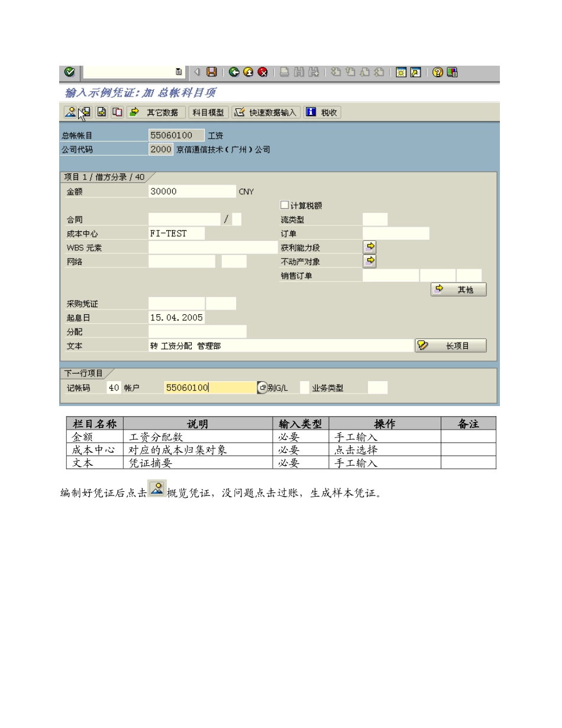Click the second application toolbar icon under the cursor
The image size is (562, 728).
[85, 112]
